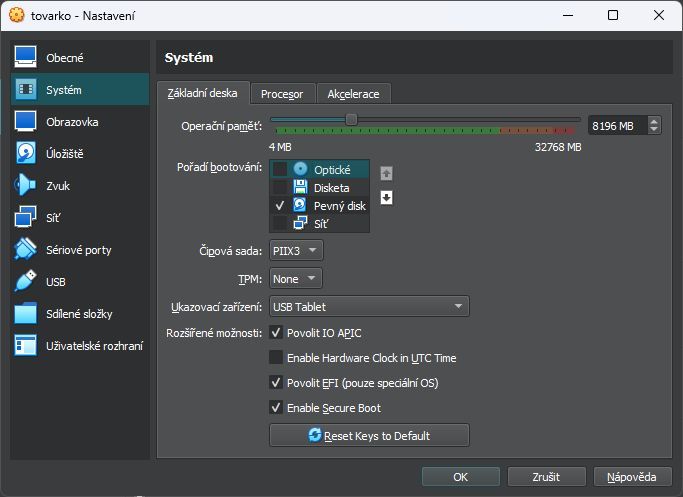Click the Sériové porty icon

click(25, 249)
